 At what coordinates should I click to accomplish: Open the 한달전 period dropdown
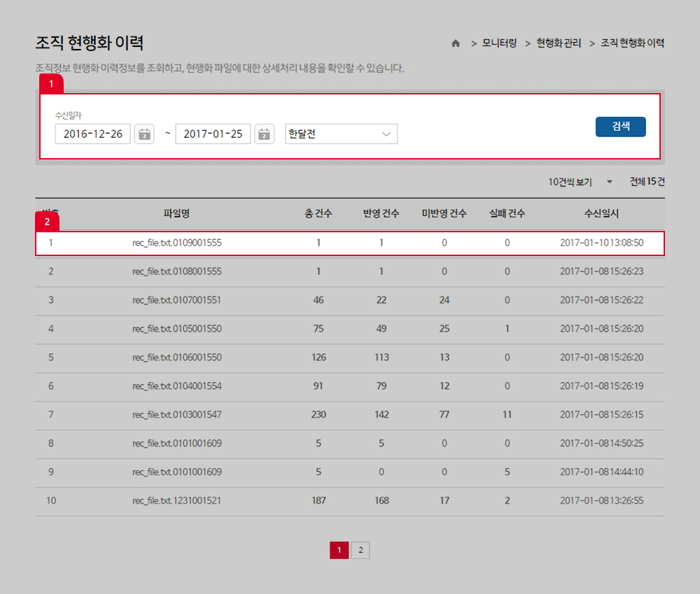coord(341,134)
